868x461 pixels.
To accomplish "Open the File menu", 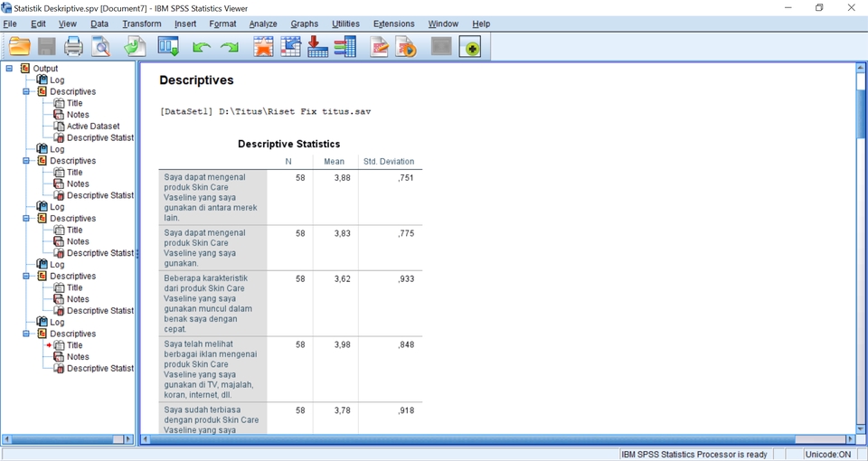I will click(x=10, y=24).
